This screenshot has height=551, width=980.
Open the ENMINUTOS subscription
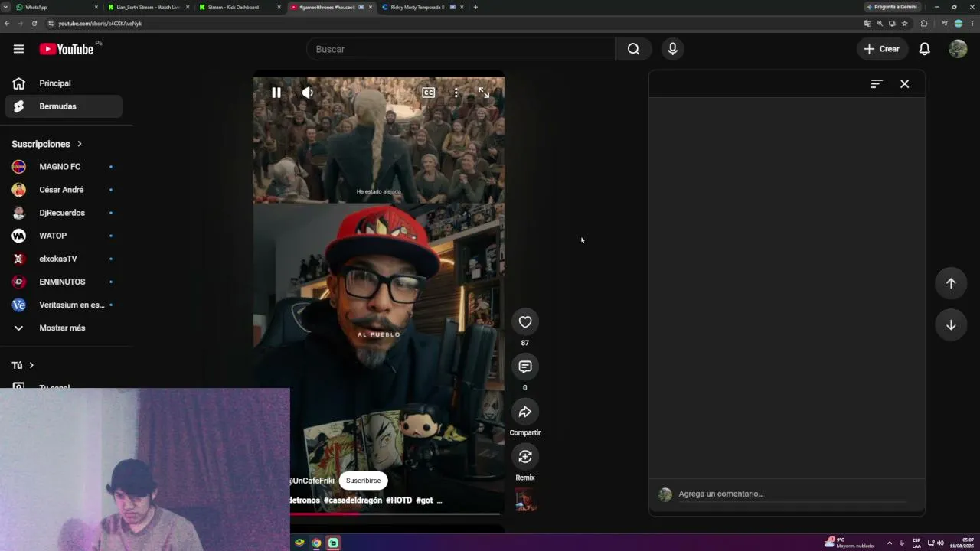64,282
